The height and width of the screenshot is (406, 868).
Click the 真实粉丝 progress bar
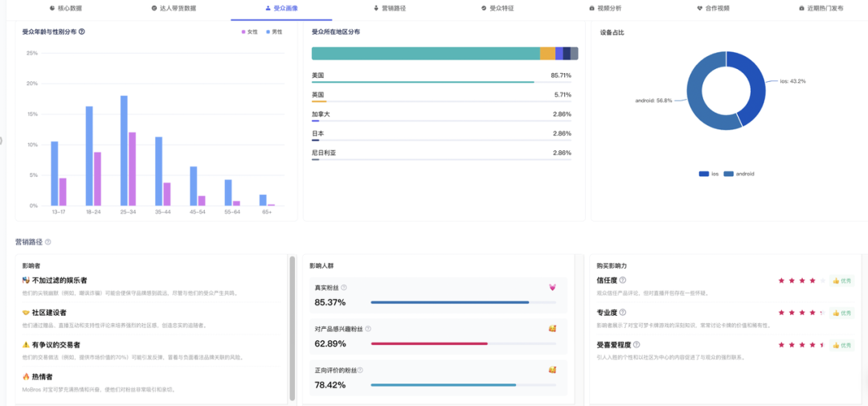coord(450,302)
